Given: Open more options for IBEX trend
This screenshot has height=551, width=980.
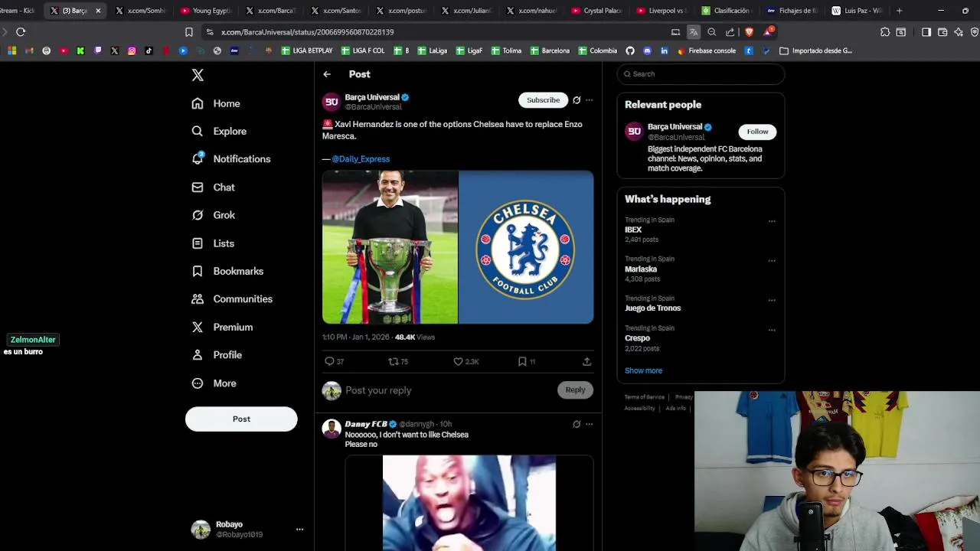Looking at the screenshot, I should pyautogui.click(x=772, y=221).
